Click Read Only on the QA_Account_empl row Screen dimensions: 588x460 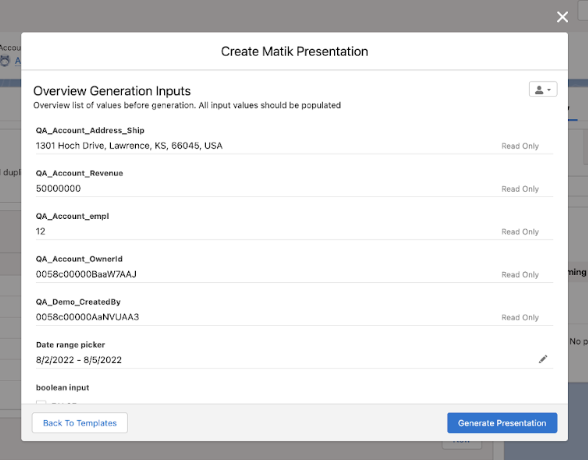pyautogui.click(x=520, y=232)
